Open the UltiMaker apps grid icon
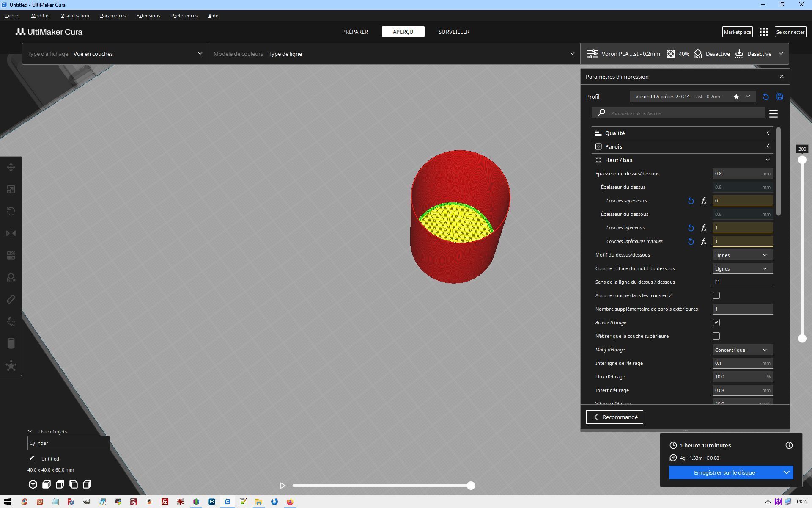The image size is (812, 508). [x=763, y=32]
